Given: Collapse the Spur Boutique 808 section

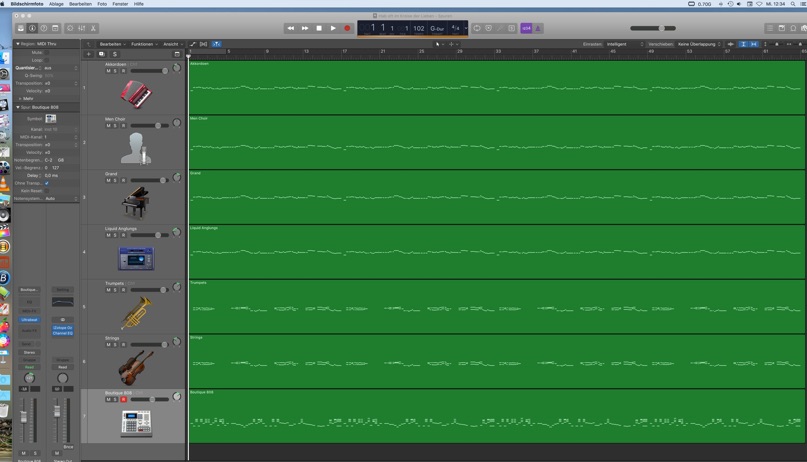Looking at the screenshot, I should coord(17,107).
